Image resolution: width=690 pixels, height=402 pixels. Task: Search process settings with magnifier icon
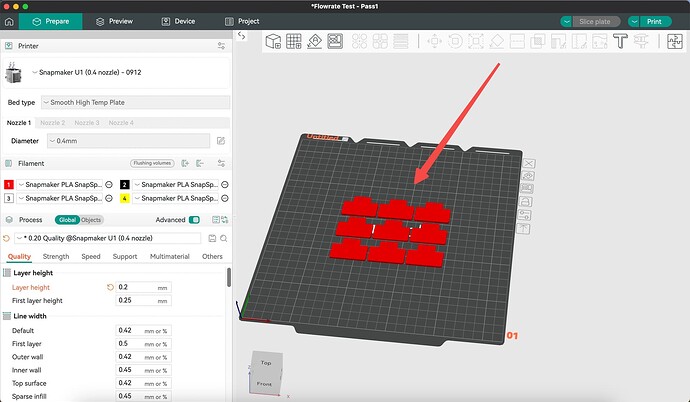click(x=223, y=238)
